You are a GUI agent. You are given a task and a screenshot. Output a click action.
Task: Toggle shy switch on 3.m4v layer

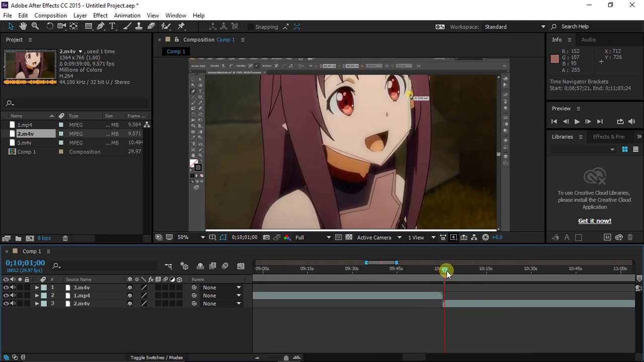pyautogui.click(x=130, y=288)
